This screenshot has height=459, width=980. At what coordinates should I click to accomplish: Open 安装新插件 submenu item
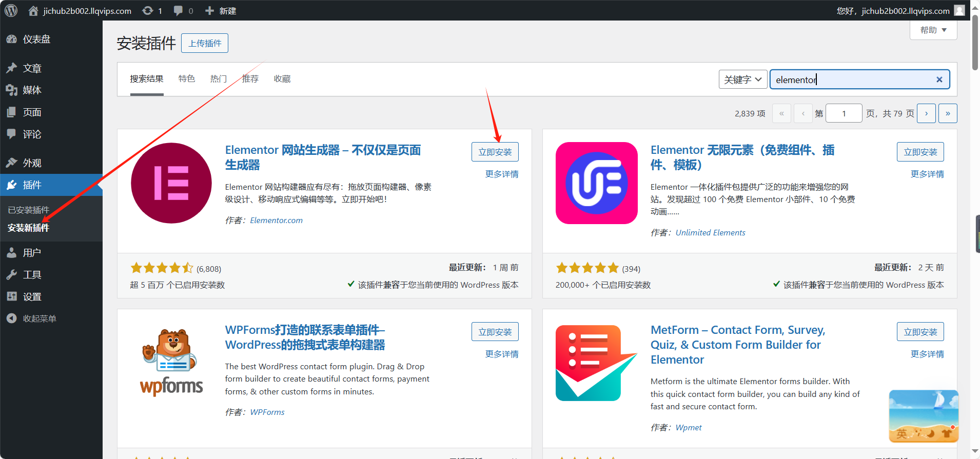coord(29,228)
